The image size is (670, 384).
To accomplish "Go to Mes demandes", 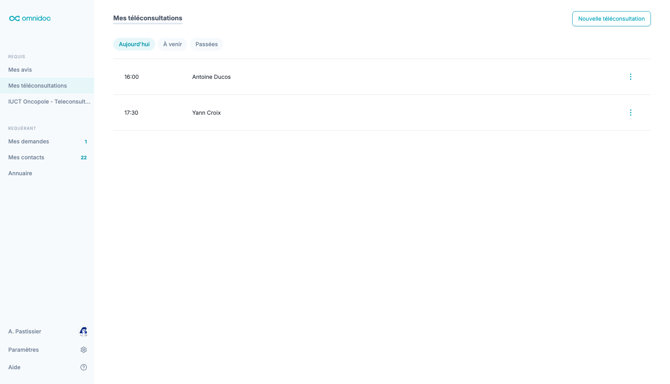I will pyautogui.click(x=47, y=141).
